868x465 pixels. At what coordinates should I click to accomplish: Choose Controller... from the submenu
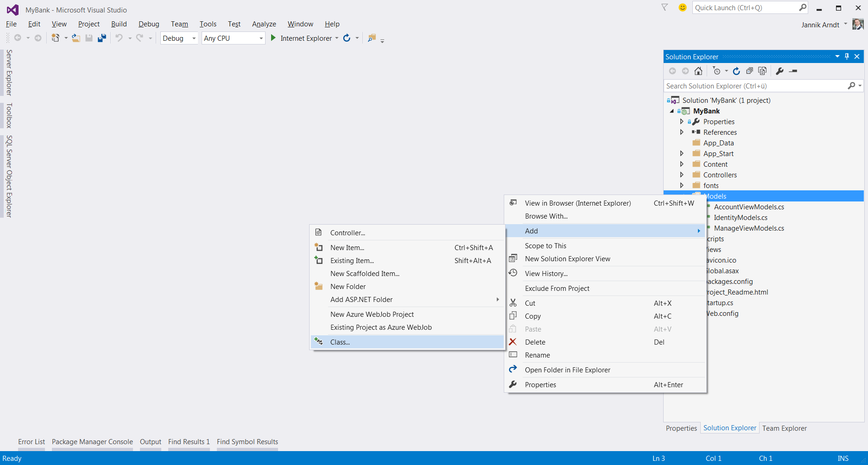[407, 232]
